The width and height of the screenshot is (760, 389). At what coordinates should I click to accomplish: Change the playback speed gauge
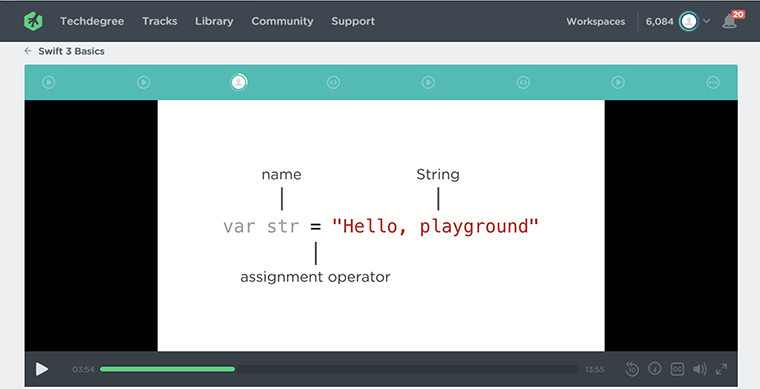[655, 369]
